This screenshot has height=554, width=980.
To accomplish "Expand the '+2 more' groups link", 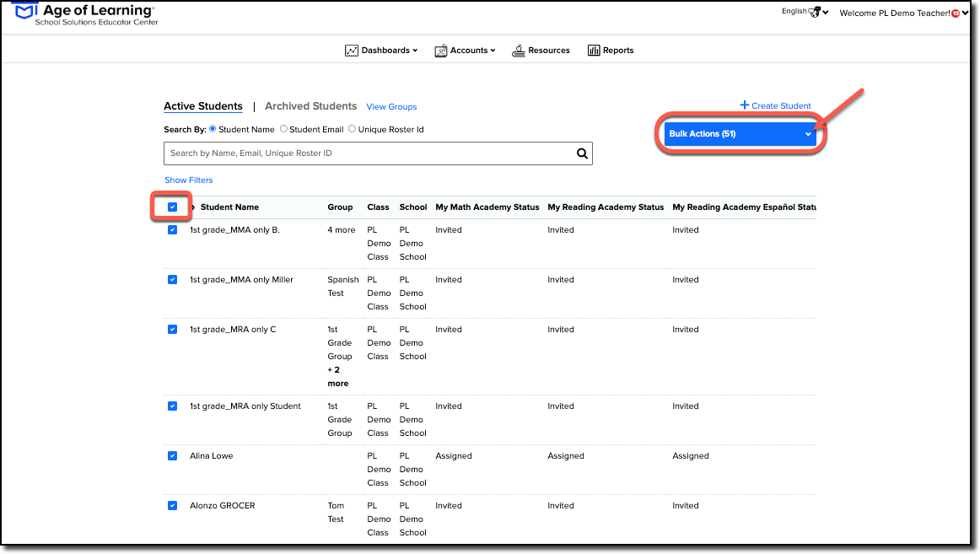I will point(338,377).
